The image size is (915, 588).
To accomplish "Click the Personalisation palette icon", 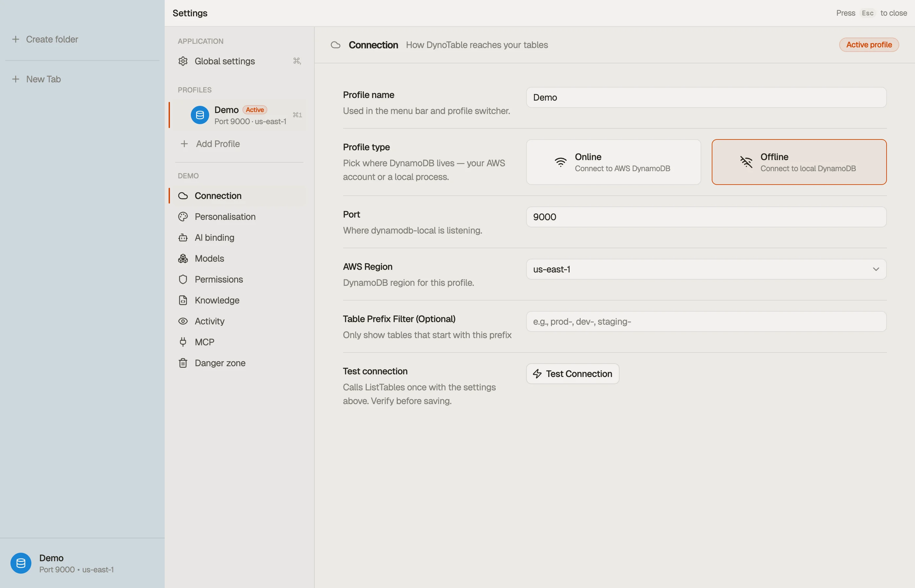I will (183, 217).
